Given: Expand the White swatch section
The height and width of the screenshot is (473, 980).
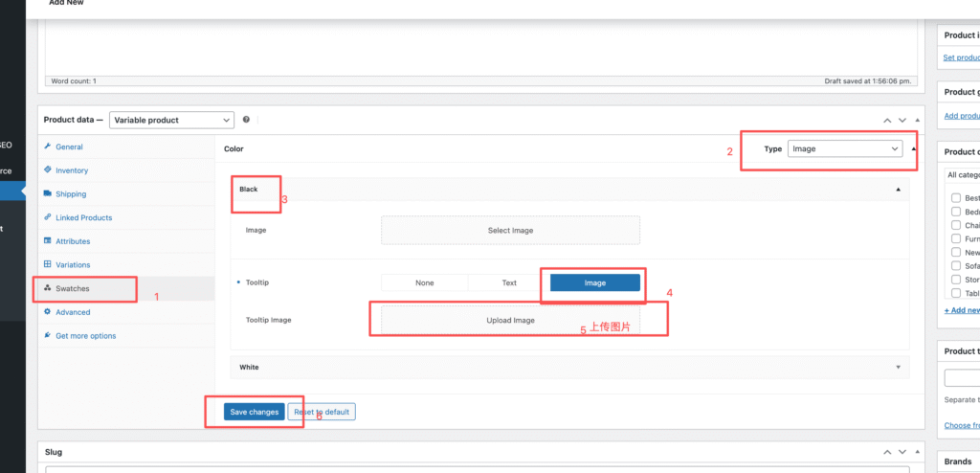Looking at the screenshot, I should pos(897,367).
